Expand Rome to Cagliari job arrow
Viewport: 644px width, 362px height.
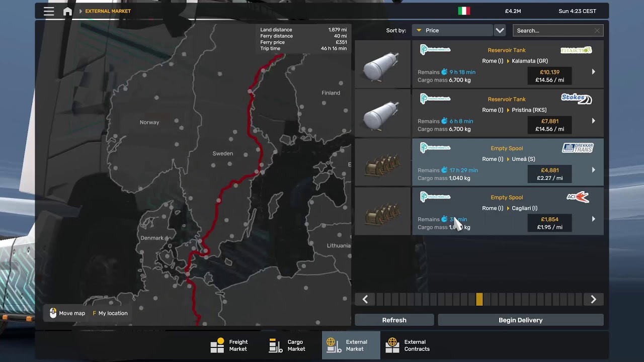(593, 219)
